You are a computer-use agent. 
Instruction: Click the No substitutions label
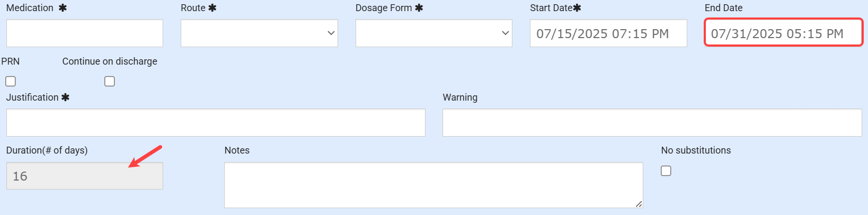coord(696,150)
